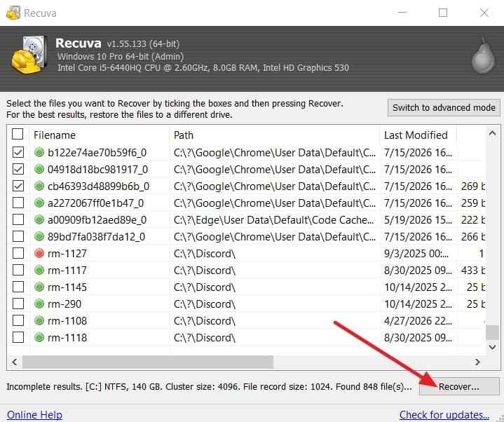Select the rm-1127 file name
This screenshot has height=422, width=504.
[67, 254]
